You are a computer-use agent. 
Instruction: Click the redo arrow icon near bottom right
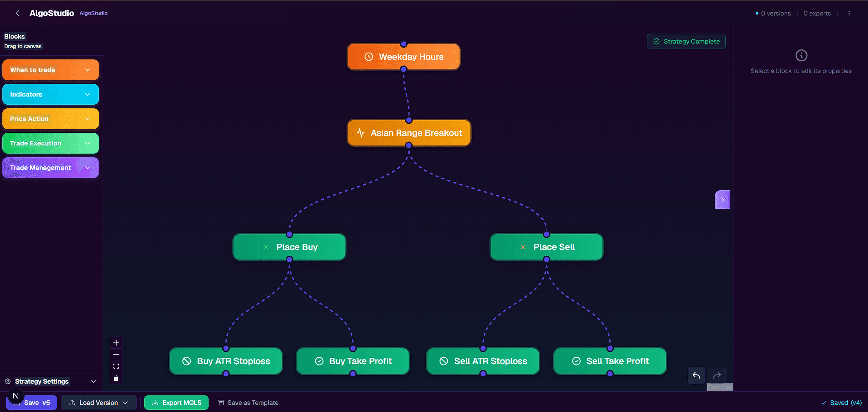point(717,375)
